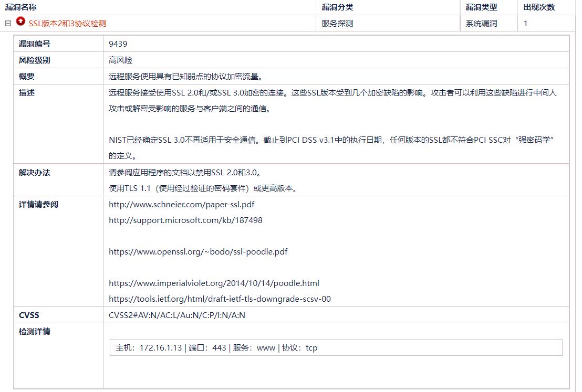Click the imperialviolet.org poodle.html URL
This screenshot has width=582, height=392.
click(214, 283)
